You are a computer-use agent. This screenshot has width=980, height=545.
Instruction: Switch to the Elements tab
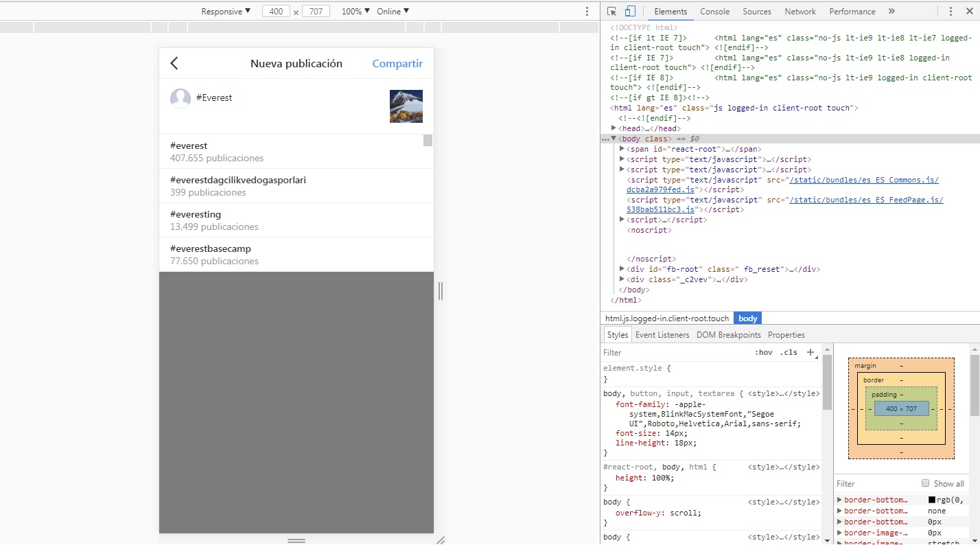click(x=670, y=12)
